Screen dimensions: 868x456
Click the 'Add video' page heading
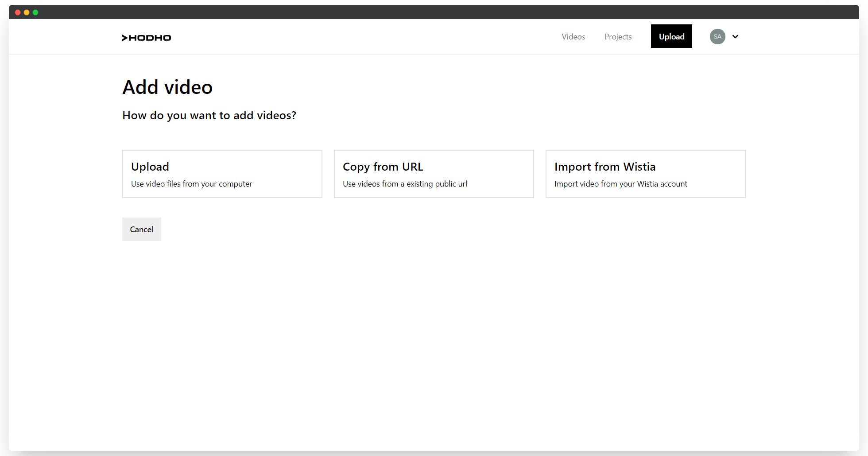pyautogui.click(x=167, y=87)
